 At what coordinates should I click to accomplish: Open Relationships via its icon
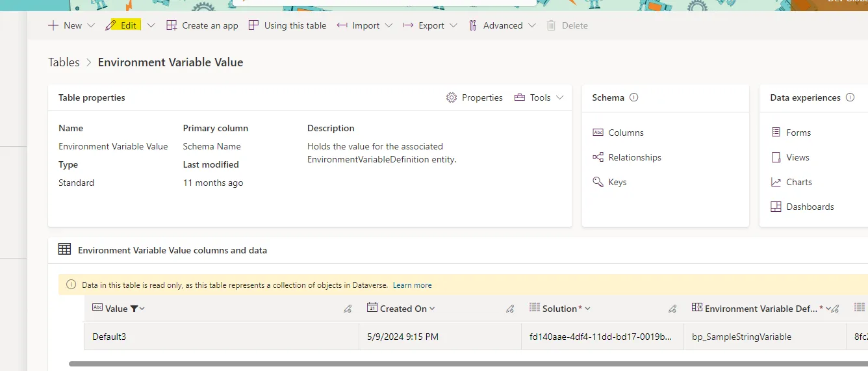point(598,157)
